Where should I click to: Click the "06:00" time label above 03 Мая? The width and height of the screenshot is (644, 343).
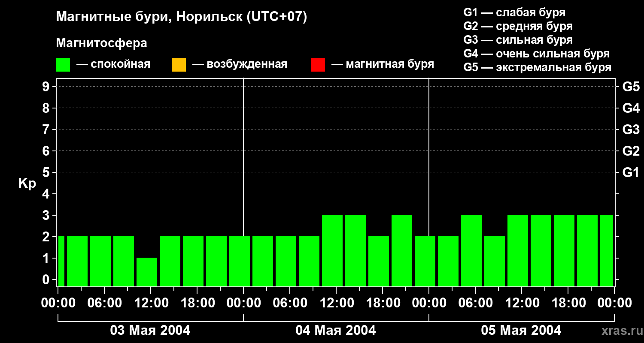coord(104,303)
